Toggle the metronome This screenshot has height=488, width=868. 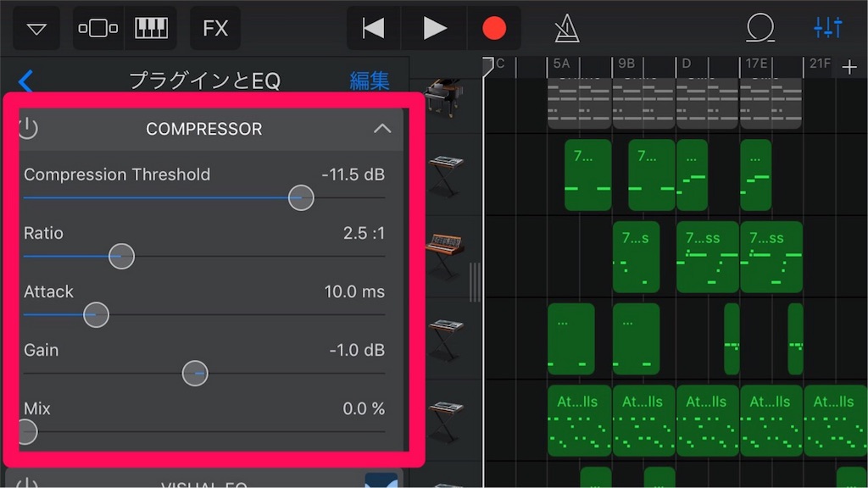[566, 28]
